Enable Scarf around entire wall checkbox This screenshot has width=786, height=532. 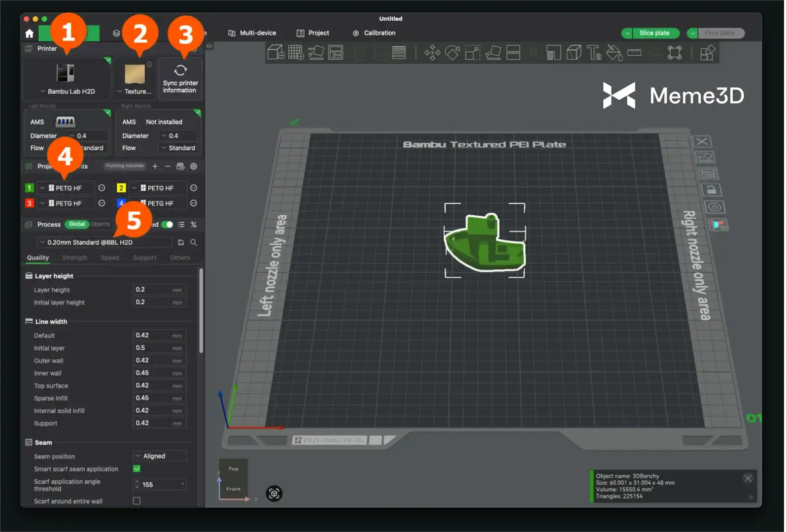(137, 501)
